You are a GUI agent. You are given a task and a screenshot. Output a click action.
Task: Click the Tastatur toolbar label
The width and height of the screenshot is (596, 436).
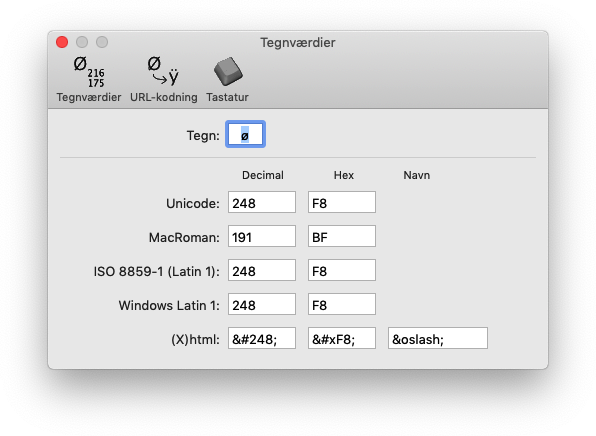pyautogui.click(x=227, y=97)
